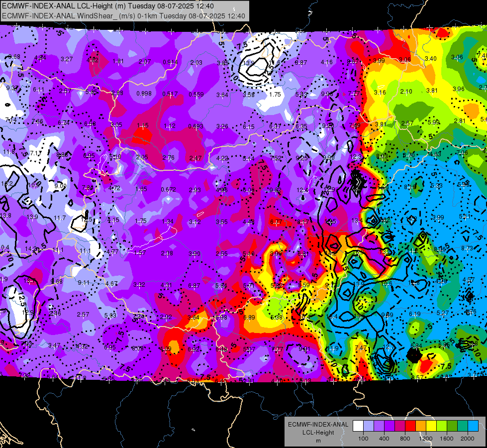The image size is (487, 448).
Task: Click the grid value 3.26
Action: click(x=222, y=126)
